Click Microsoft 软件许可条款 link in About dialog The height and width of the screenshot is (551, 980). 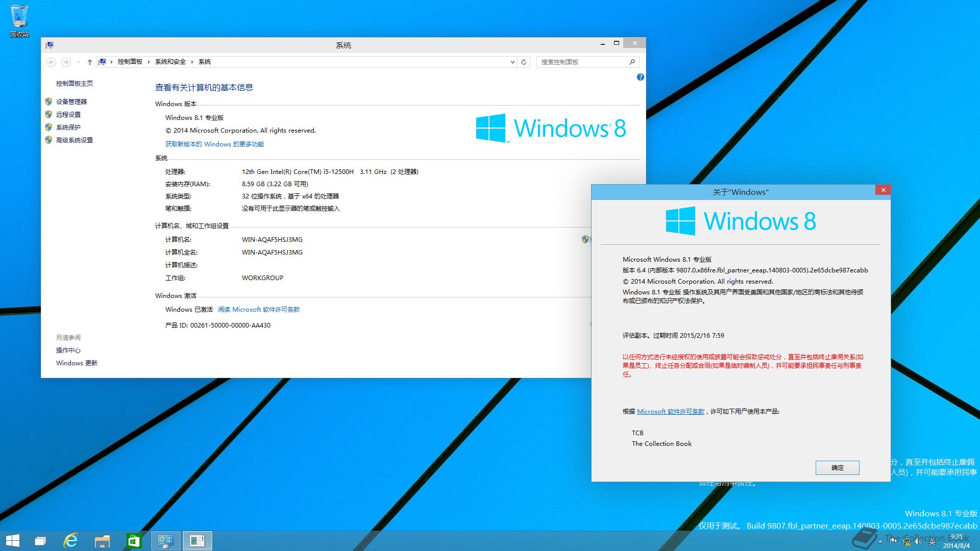tap(670, 411)
